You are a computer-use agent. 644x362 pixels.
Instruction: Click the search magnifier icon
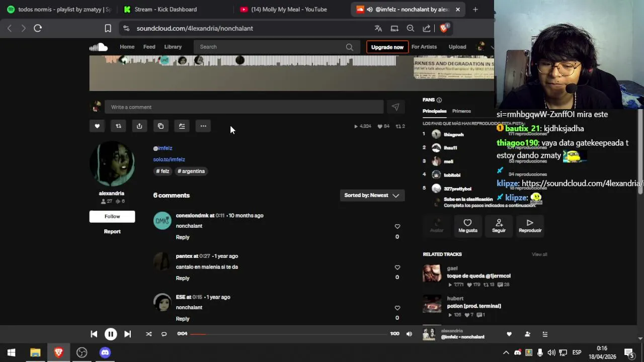click(x=349, y=47)
